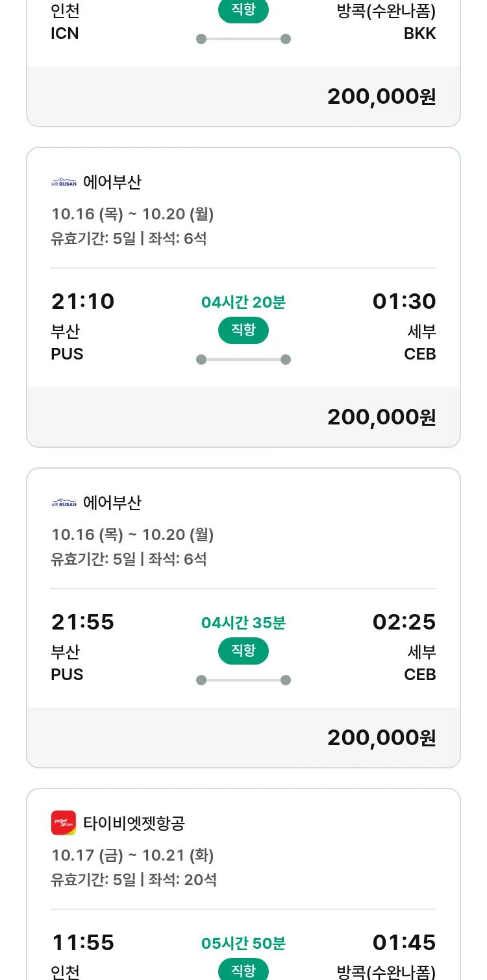Tap the Air Busan logo on the 21:55 flight

pos(64,503)
